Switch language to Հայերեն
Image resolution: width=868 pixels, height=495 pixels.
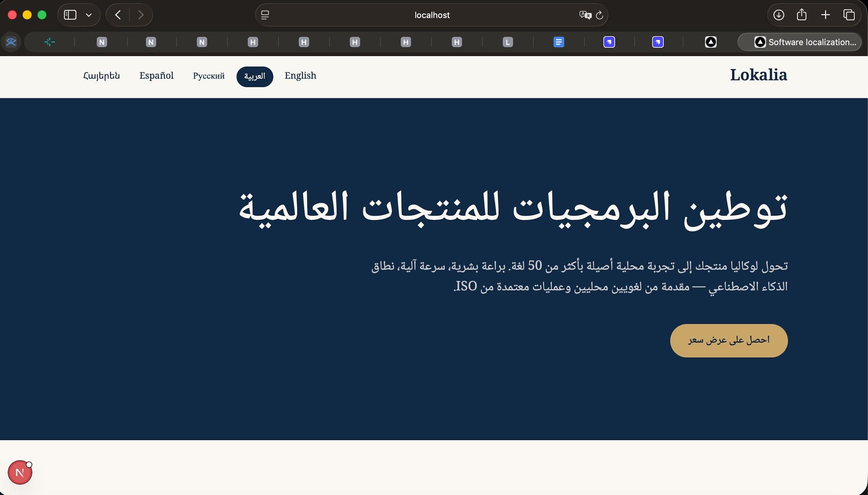point(102,76)
